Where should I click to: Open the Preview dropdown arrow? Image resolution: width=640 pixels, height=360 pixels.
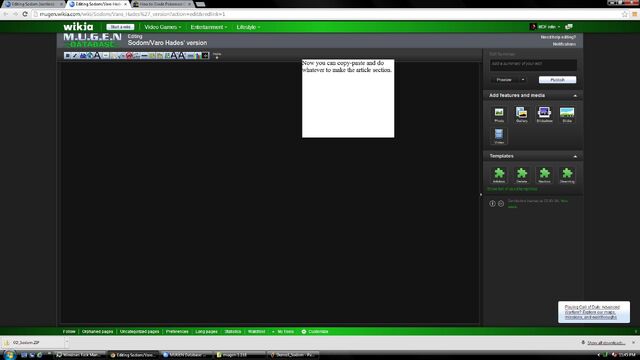click(x=523, y=80)
